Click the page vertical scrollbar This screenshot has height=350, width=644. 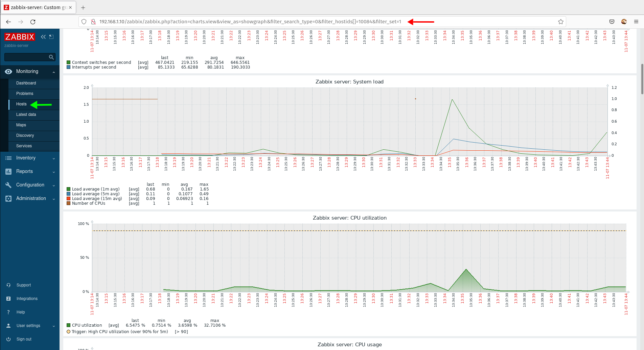(642, 79)
